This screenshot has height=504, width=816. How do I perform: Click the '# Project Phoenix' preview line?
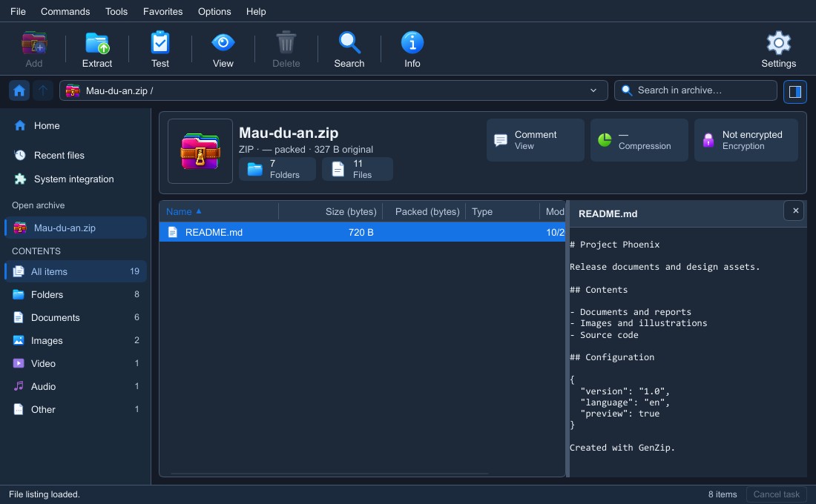coord(614,245)
